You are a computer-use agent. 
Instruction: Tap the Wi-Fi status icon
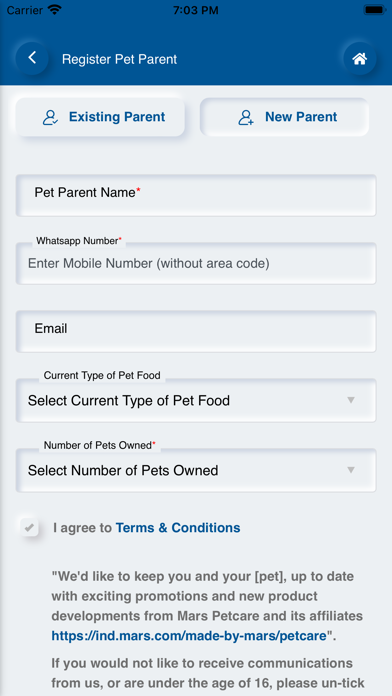(55, 10)
